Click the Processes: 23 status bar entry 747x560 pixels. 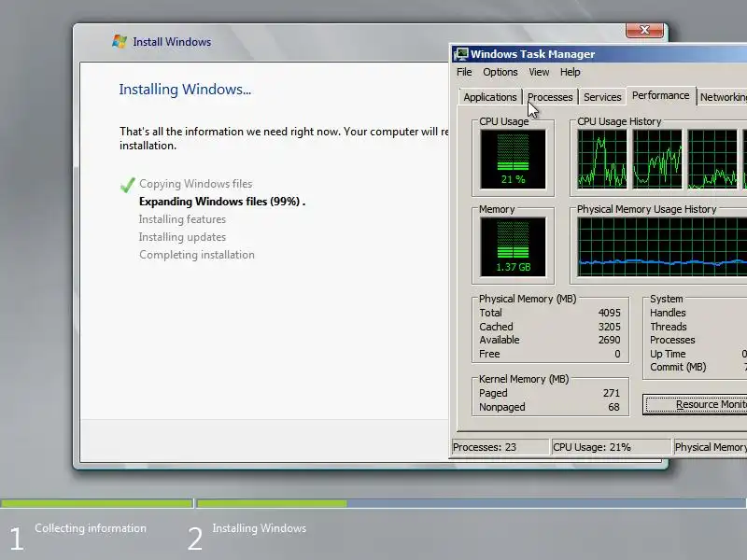click(500, 447)
